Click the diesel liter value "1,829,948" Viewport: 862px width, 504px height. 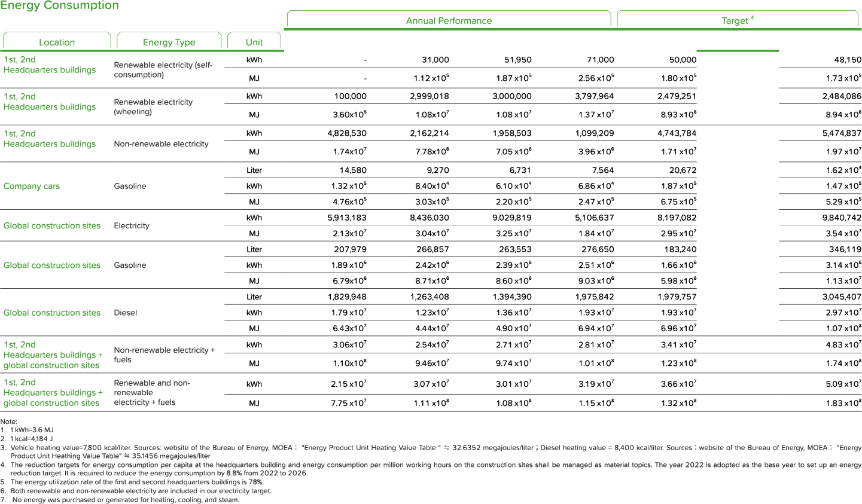click(347, 297)
